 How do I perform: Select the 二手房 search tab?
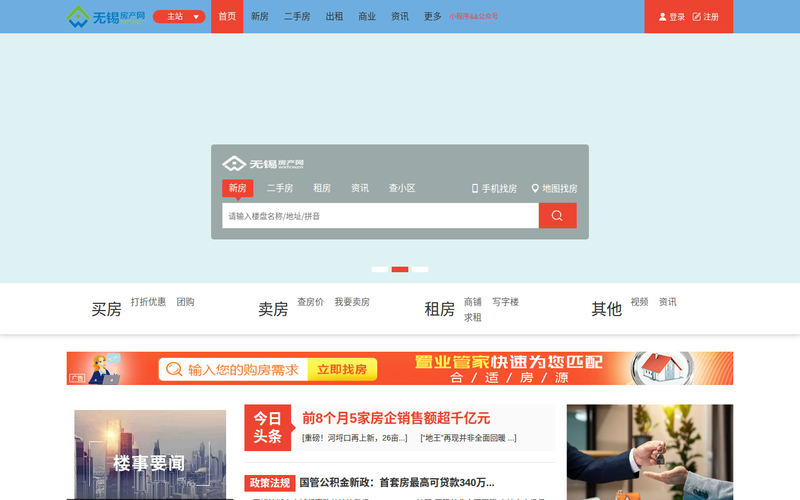coord(280,188)
